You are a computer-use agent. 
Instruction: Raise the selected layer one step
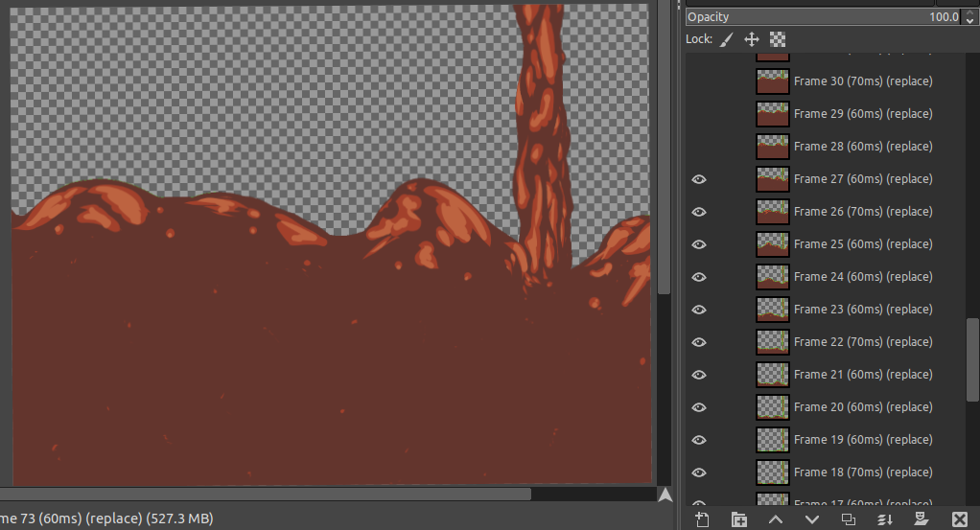tap(775, 519)
